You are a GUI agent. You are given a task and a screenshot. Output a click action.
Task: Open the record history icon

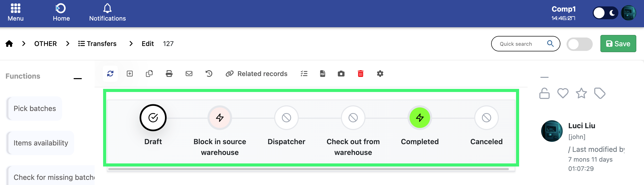tap(209, 74)
